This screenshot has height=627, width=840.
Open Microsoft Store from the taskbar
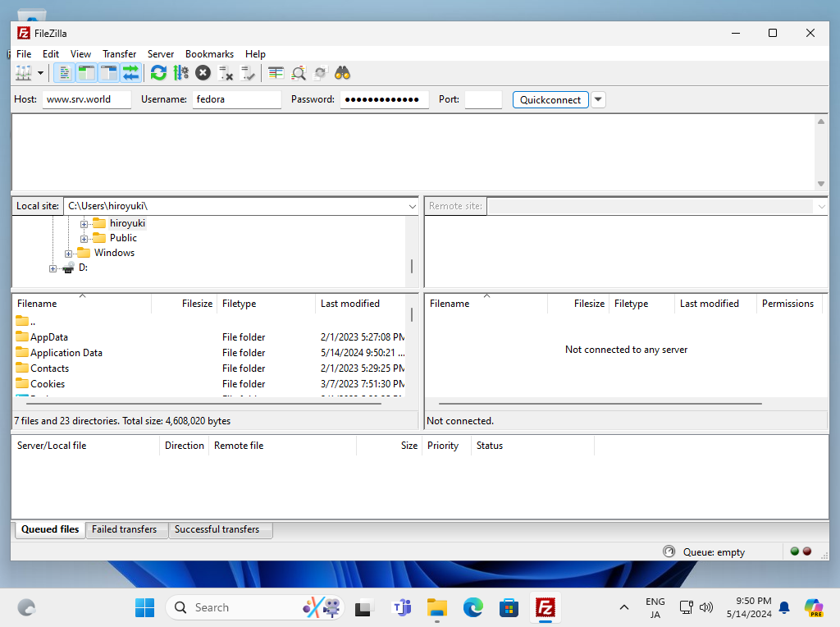[509, 607]
